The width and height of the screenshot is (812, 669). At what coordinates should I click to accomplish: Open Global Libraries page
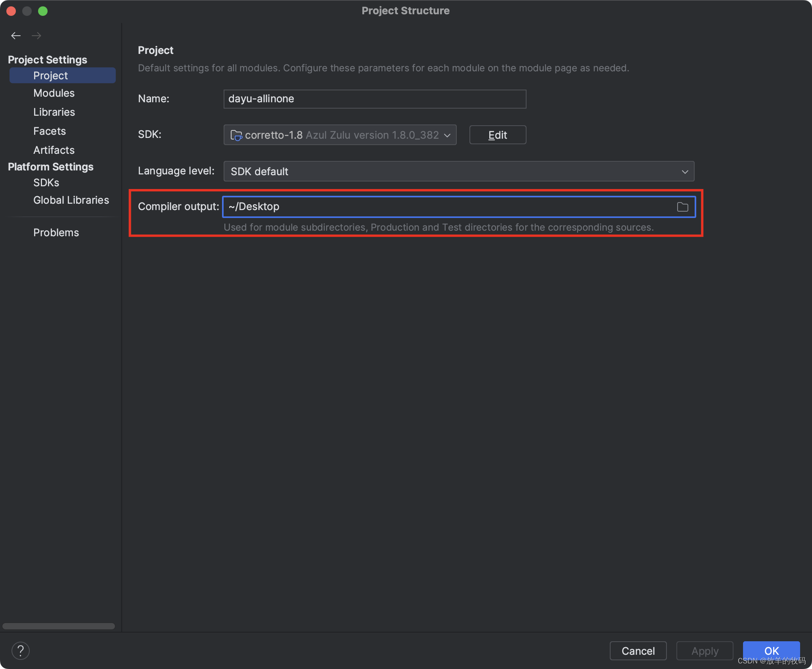click(x=71, y=200)
